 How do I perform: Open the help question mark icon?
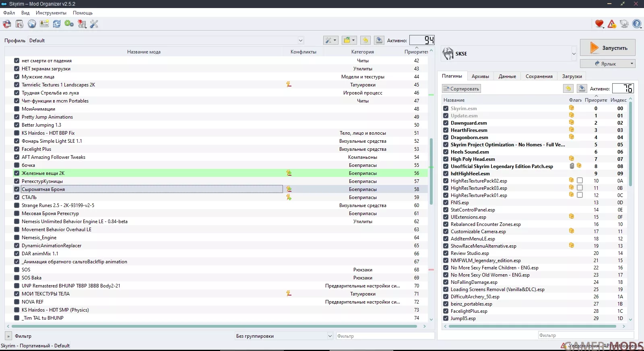click(x=637, y=24)
